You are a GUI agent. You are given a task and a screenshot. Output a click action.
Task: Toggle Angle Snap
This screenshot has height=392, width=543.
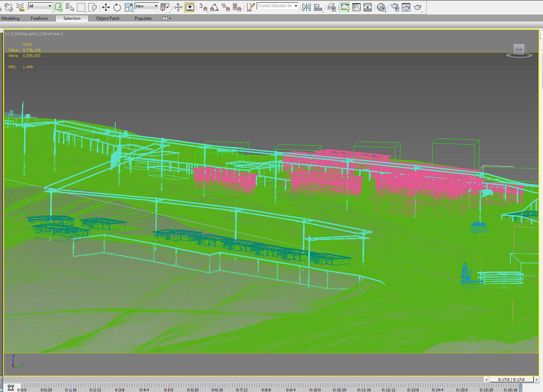pos(214,7)
